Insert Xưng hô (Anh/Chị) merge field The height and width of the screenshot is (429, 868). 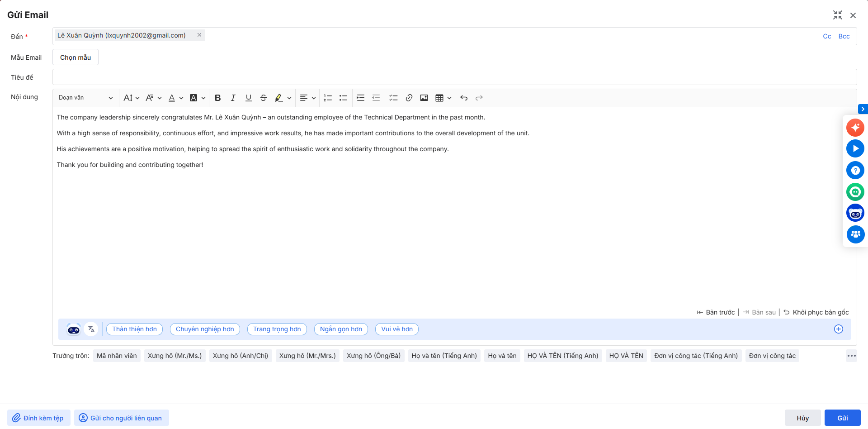coord(241,356)
